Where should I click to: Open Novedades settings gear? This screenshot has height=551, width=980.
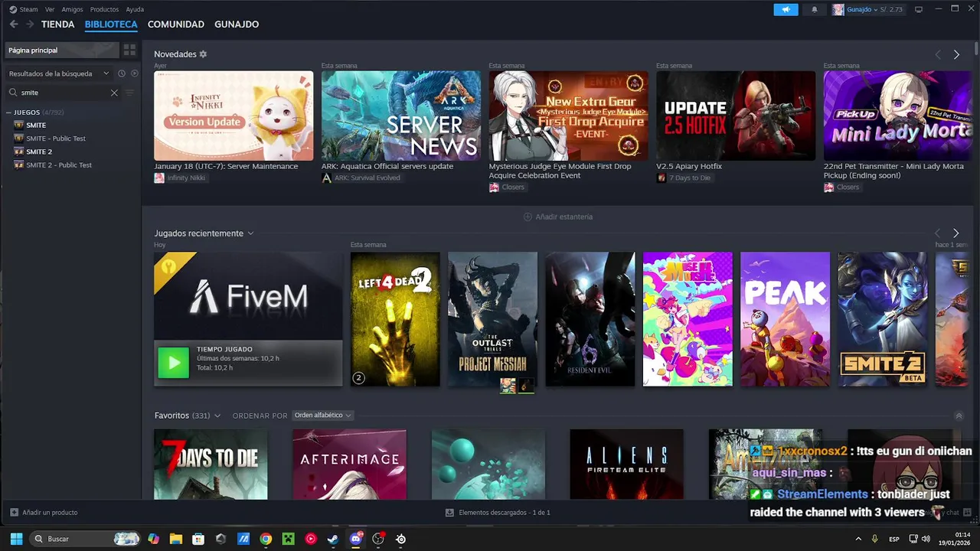click(203, 54)
